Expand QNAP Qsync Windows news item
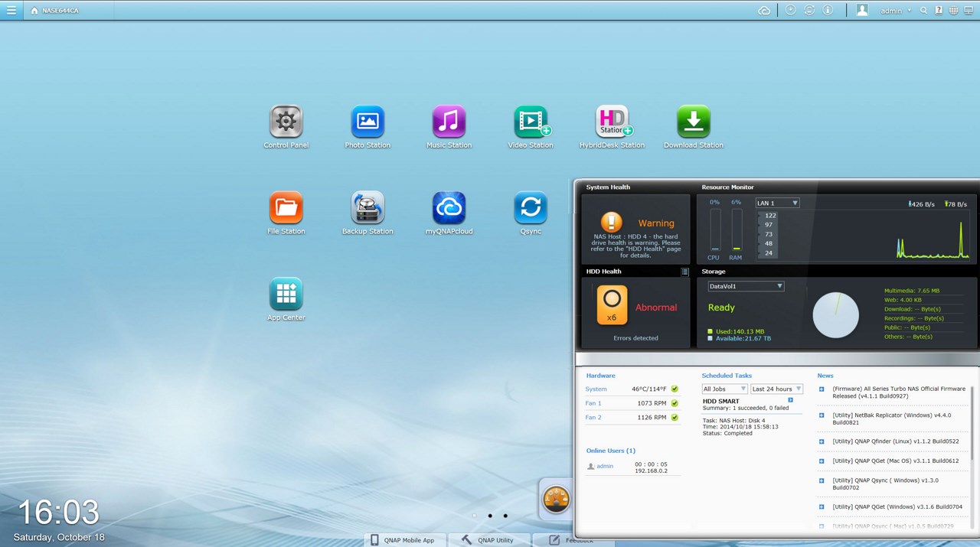980x547 pixels. [822, 480]
